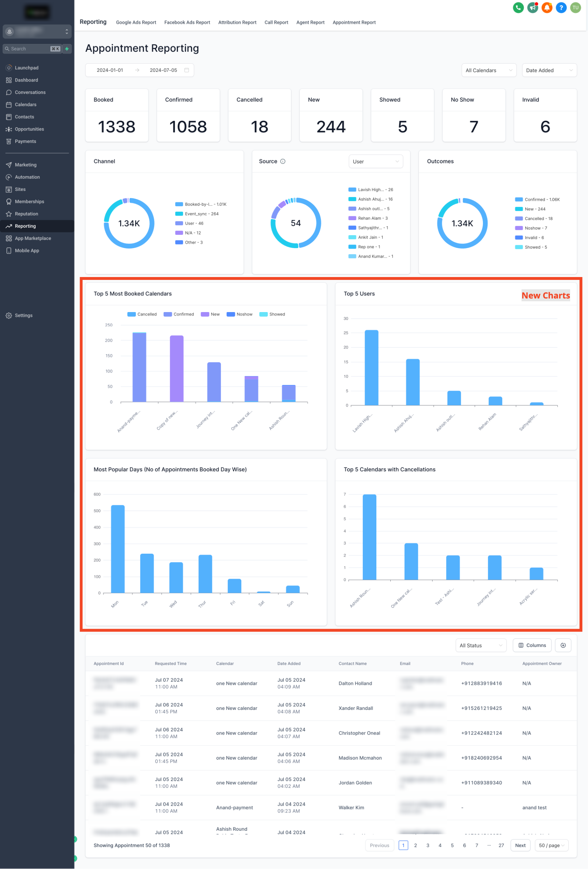Viewport: 588px width, 869px height.
Task: Open the Call Report tab
Action: (276, 23)
